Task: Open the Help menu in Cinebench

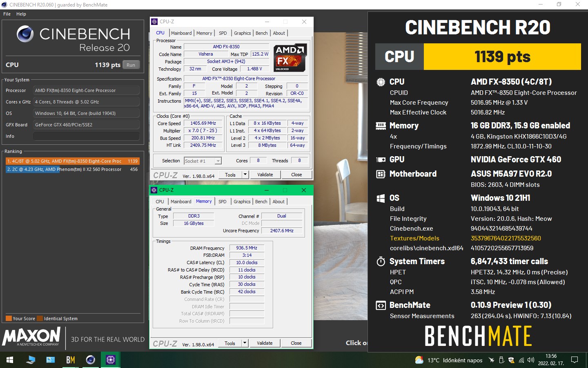Action: point(21,14)
